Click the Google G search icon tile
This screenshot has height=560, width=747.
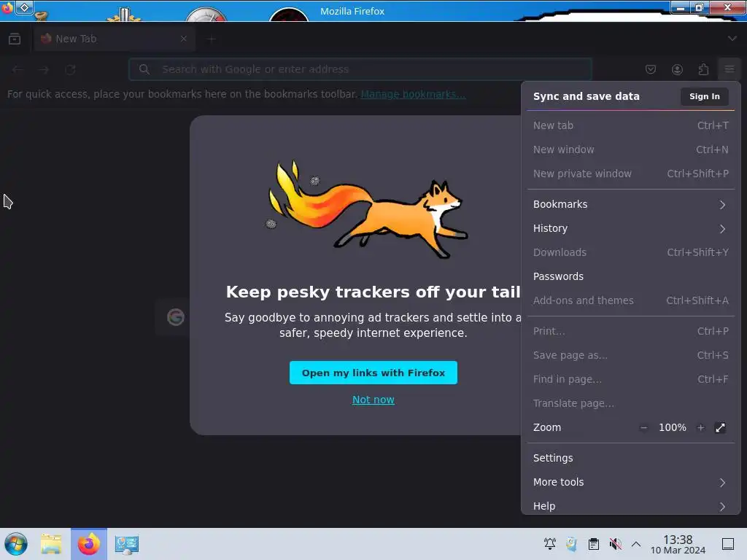coord(175,317)
